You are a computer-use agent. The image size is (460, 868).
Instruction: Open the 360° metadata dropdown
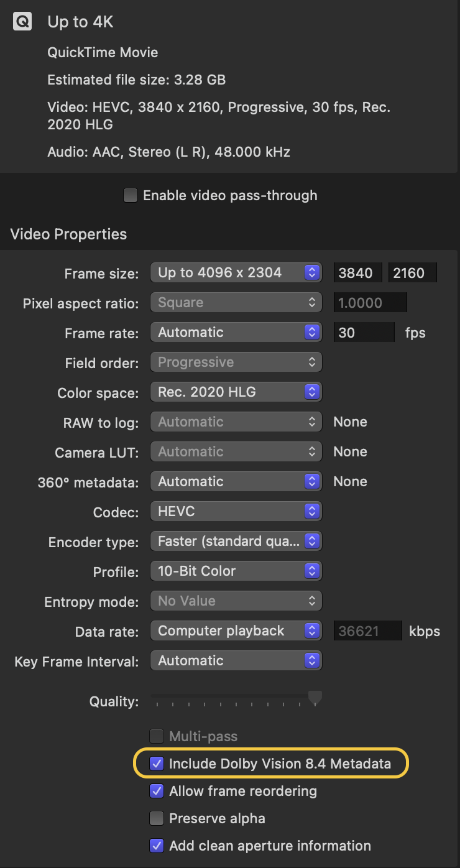(x=236, y=481)
